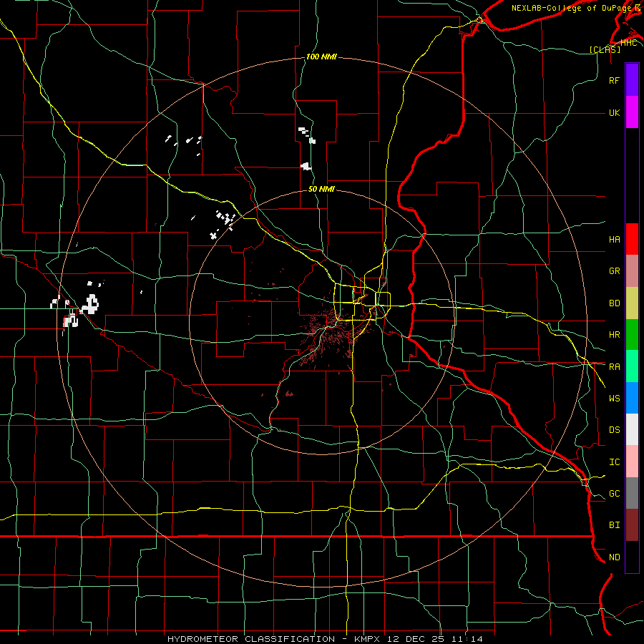
Task: Click the HYDROMETEOR CLASSIFICATION title text
Action: coord(251,639)
